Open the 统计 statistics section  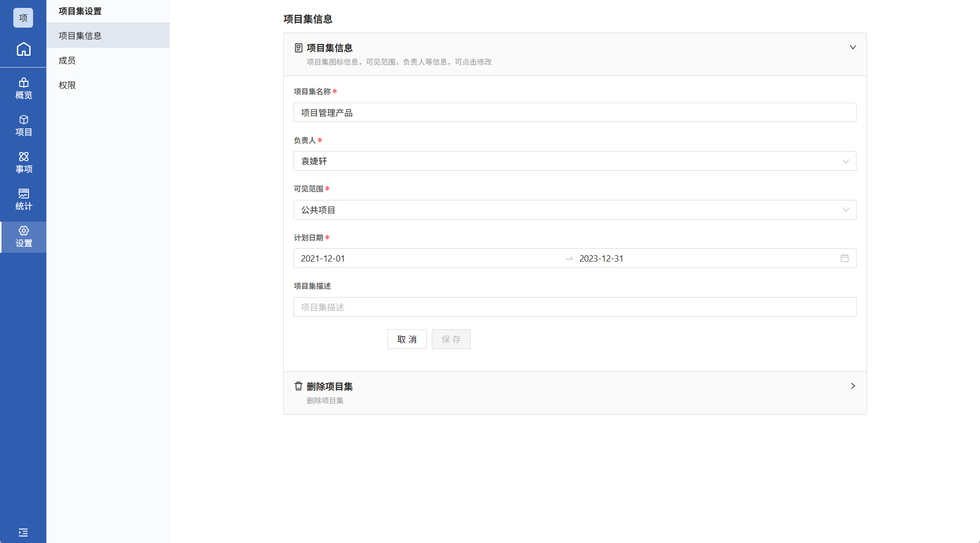pos(23,199)
